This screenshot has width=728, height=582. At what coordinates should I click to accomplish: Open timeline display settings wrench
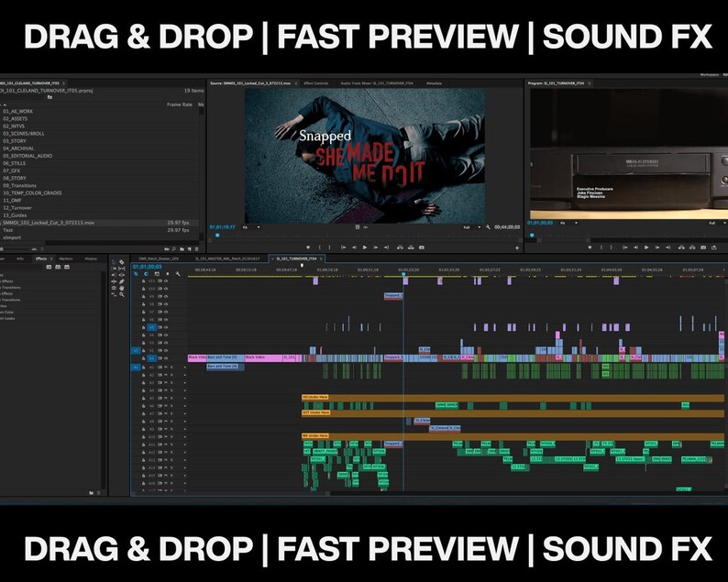[x=178, y=274]
